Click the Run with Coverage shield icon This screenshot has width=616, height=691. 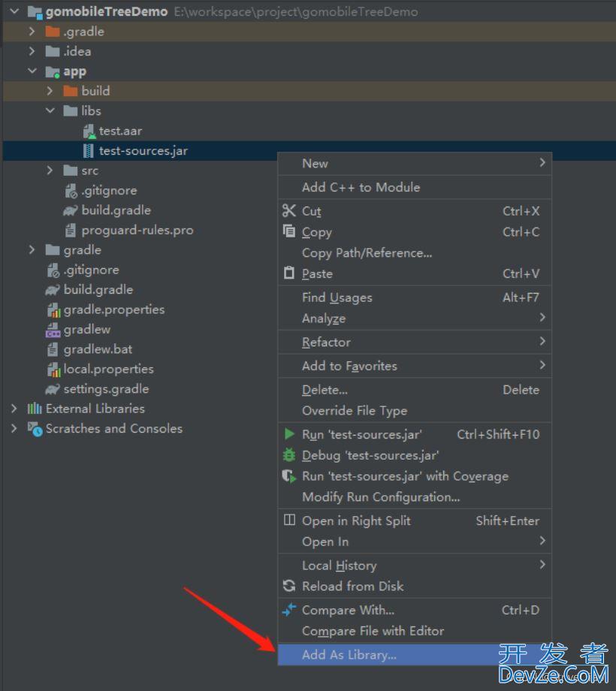point(289,476)
